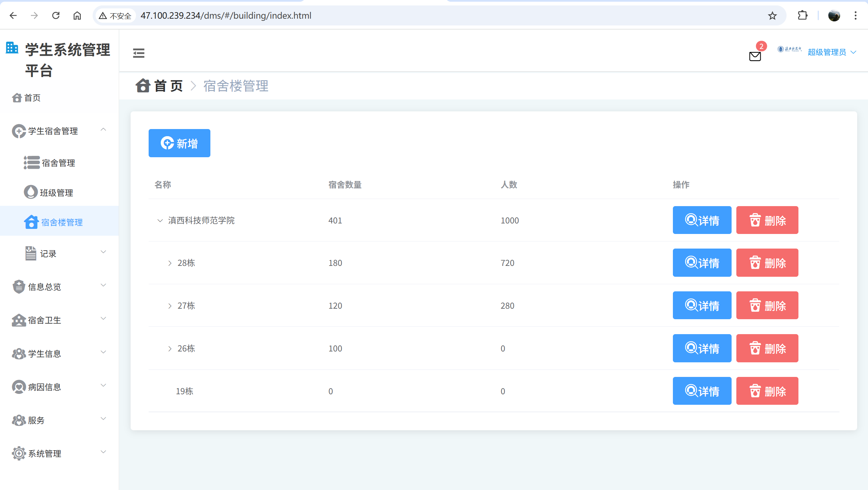Expand the 26栋 building row
Screen dimensions: 868x490
click(x=170, y=349)
